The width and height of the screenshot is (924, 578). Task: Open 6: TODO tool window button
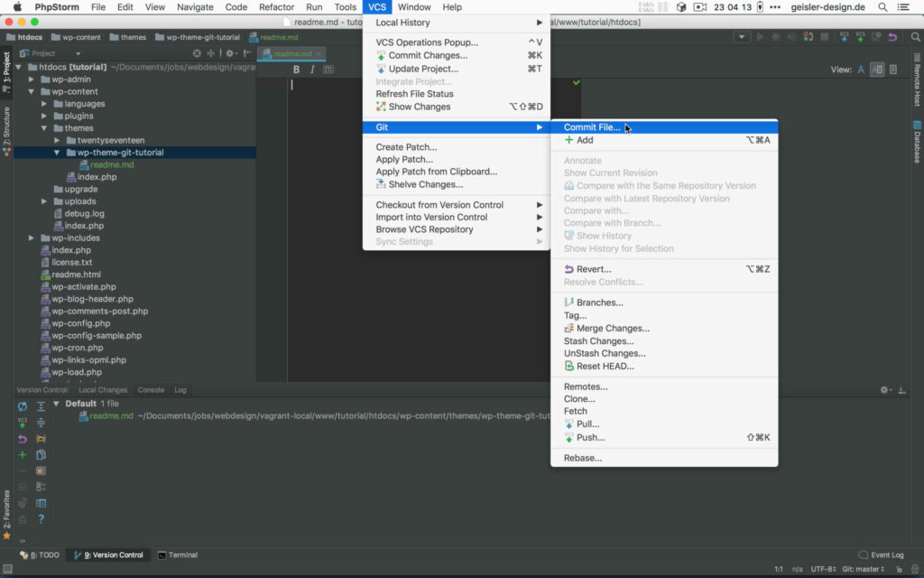coord(40,555)
